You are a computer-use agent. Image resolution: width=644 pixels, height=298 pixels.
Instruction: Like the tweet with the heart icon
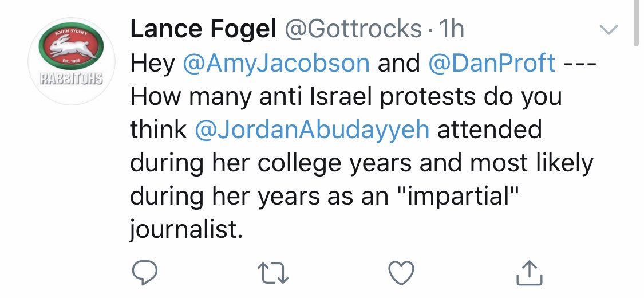coord(401,274)
